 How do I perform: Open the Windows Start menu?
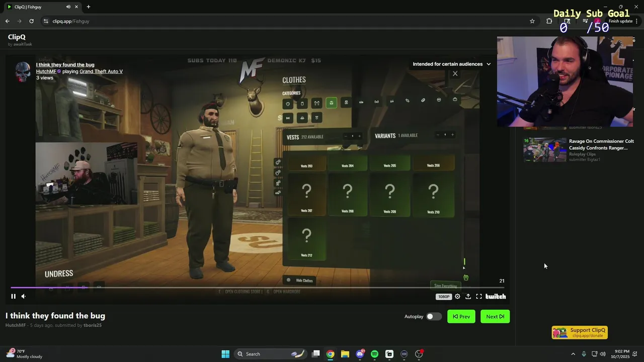[225, 354]
